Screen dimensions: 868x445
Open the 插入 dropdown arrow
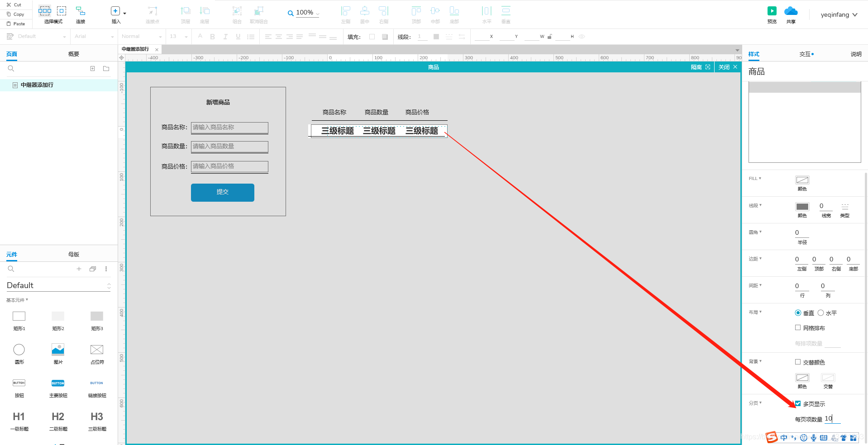(125, 14)
